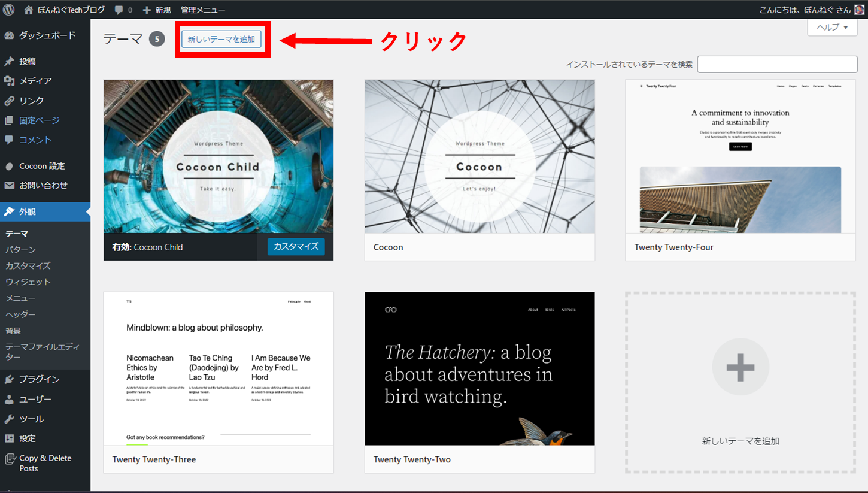The image size is (868, 493).
Task: Click the カスタマイズ button on Cocoon Child
Action: coord(296,246)
